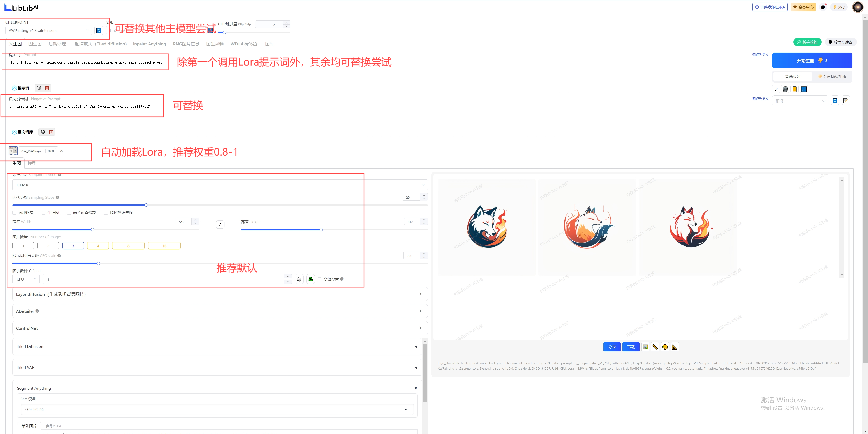Click the swap width and height icon
Screen dimensions: 868x434
[x=220, y=225]
